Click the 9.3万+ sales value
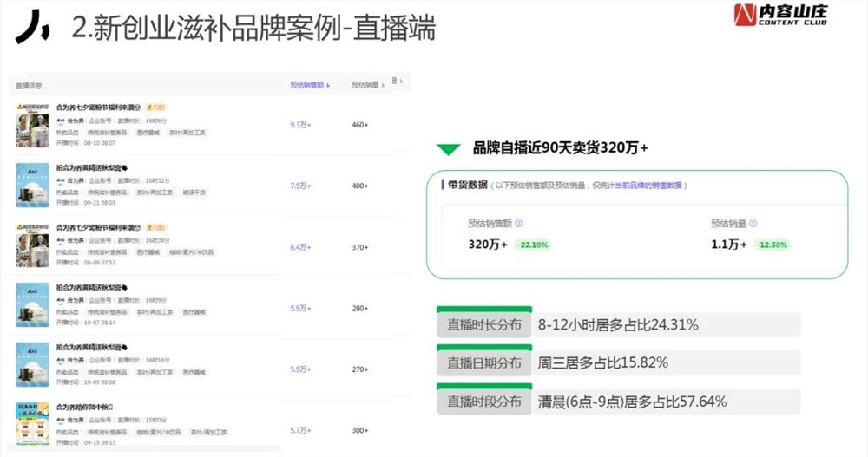 coord(300,125)
